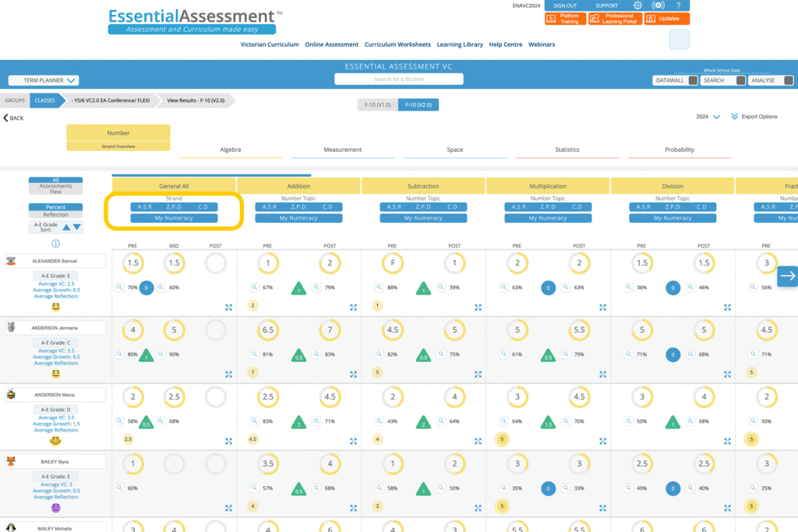Click ANDERSON Marco's bee avatar

11,395
